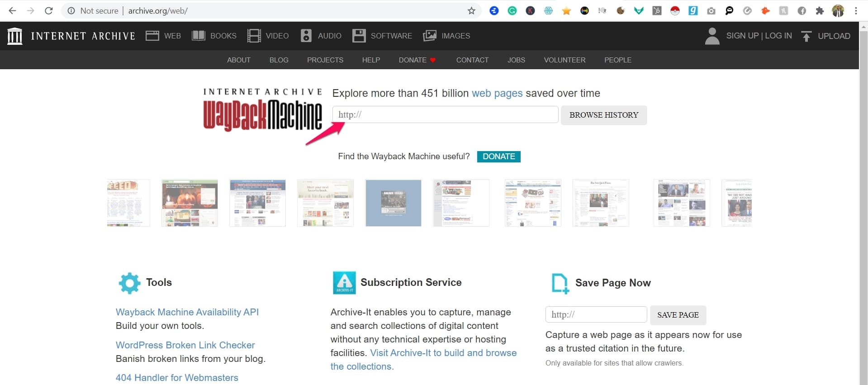Open the Software floppy disk icon
Screen dimensions: 868x385
[359, 36]
